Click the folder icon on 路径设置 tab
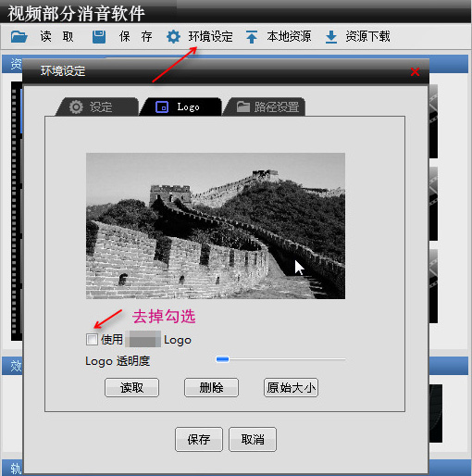 click(243, 106)
